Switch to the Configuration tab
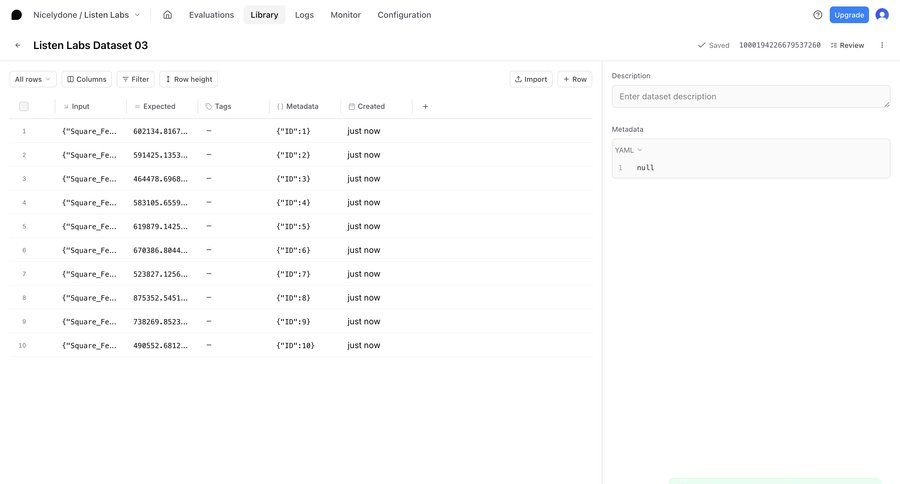 404,15
